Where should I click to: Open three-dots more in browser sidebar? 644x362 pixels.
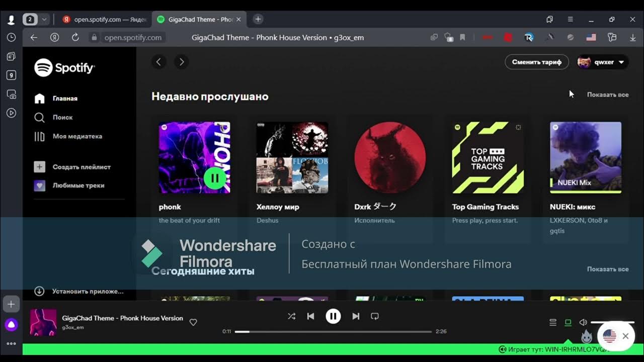11,344
